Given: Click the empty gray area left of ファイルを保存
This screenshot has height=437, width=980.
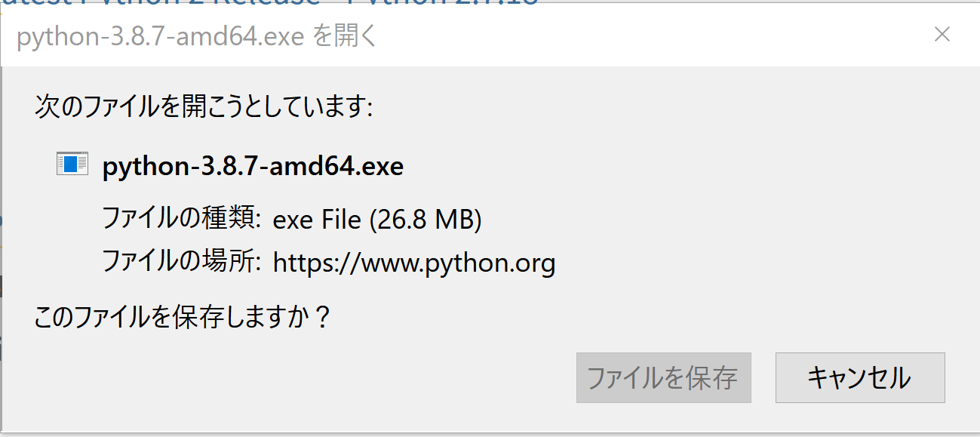Looking at the screenshot, I should click(302, 377).
